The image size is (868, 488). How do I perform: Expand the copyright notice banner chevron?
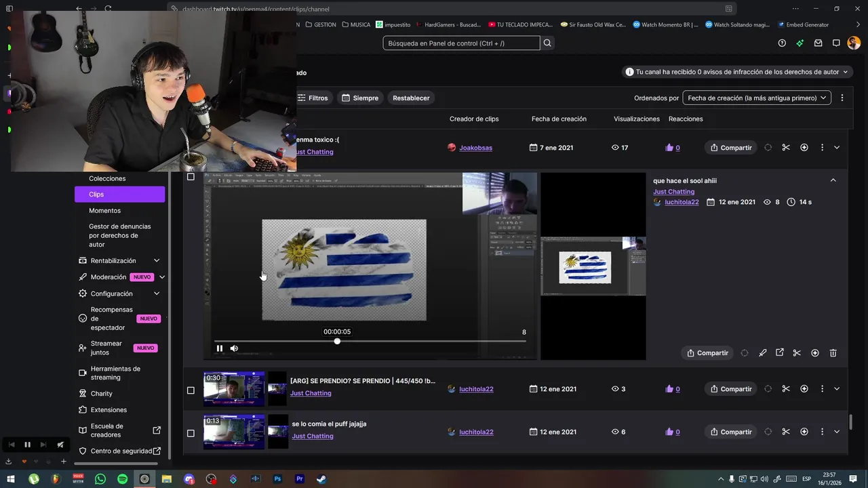point(846,72)
